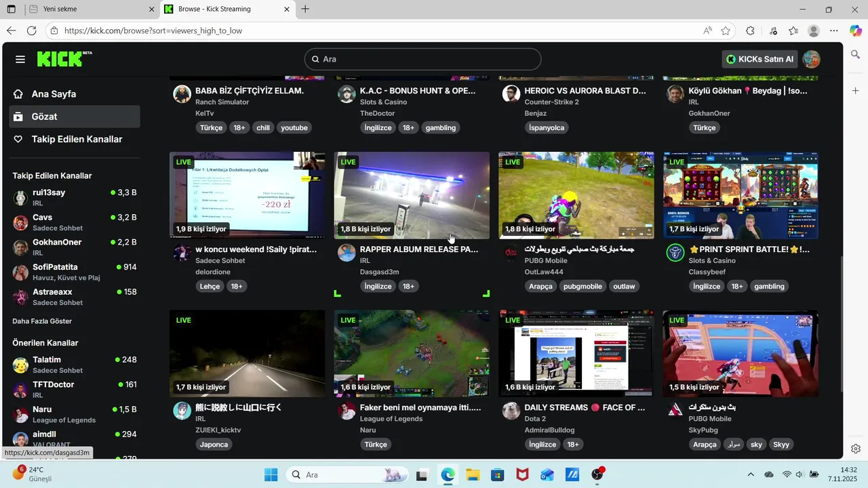868x488 pixels.
Task: Switch to Browse - Kick Streaming tab
Action: 229,9
